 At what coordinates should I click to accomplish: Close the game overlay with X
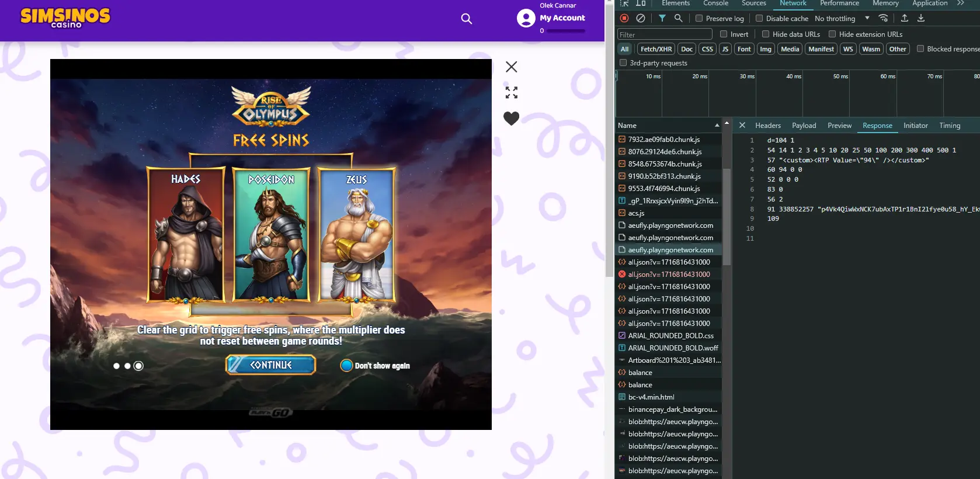[512, 67]
